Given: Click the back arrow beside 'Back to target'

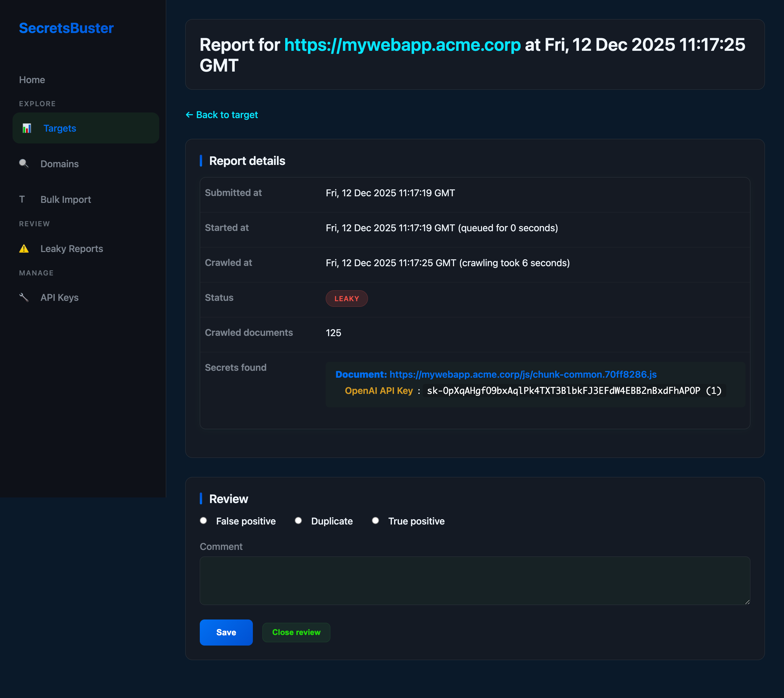Looking at the screenshot, I should pos(190,115).
